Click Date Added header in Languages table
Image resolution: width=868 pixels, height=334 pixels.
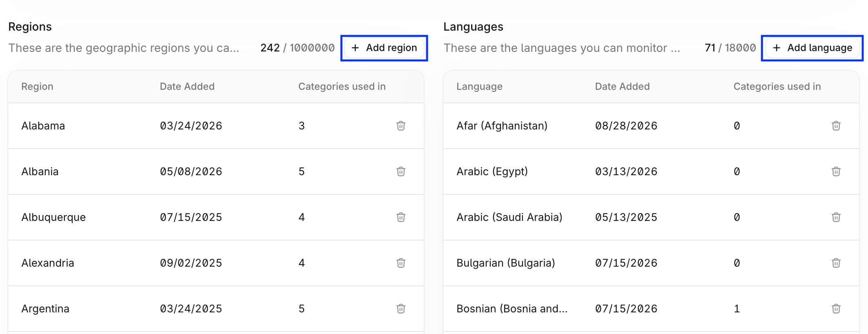(622, 87)
